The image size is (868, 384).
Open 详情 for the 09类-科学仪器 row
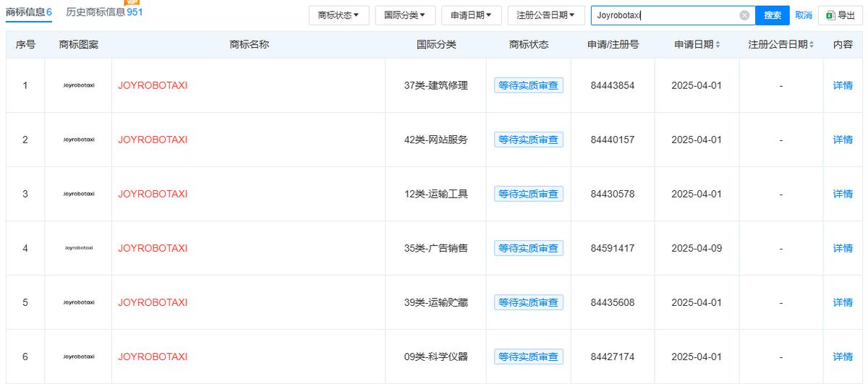[x=843, y=357]
